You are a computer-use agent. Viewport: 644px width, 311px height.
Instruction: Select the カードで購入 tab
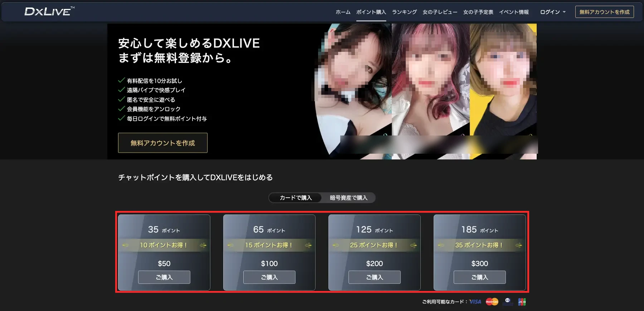[296, 198]
